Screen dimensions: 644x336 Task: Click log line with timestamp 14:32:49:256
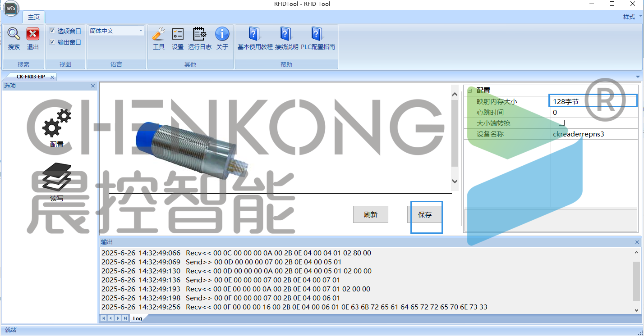point(294,307)
